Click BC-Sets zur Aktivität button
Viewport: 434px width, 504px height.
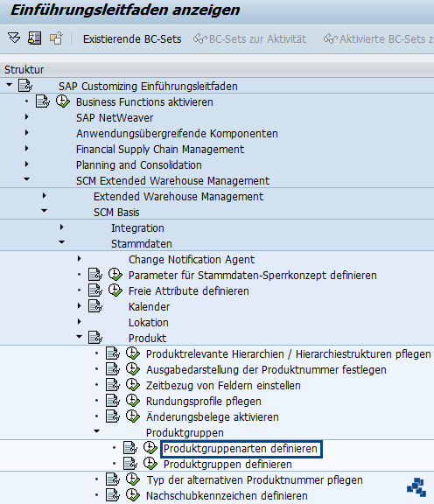tap(249, 38)
